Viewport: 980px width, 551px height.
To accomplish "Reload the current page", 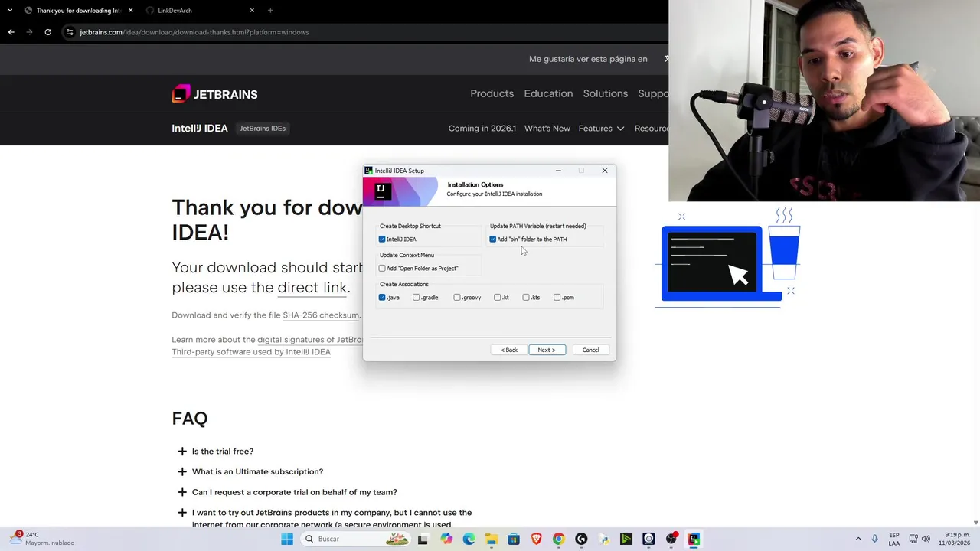I will (47, 32).
